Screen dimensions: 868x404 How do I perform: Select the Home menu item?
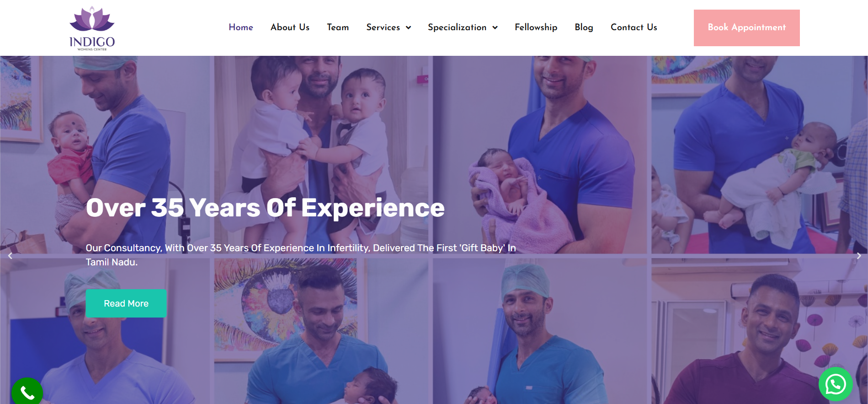pyautogui.click(x=241, y=27)
